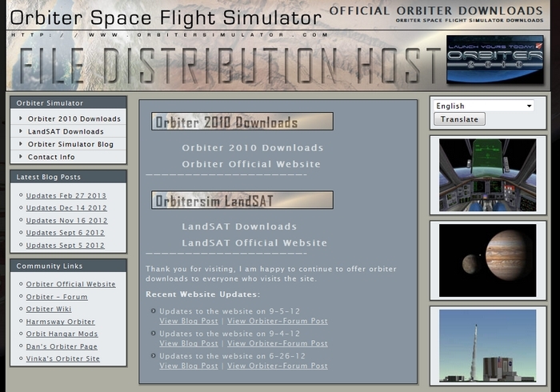This screenshot has height=392, width=560.
Task: Click the Orbiter Space Flight Simulator title
Action: [x=166, y=18]
